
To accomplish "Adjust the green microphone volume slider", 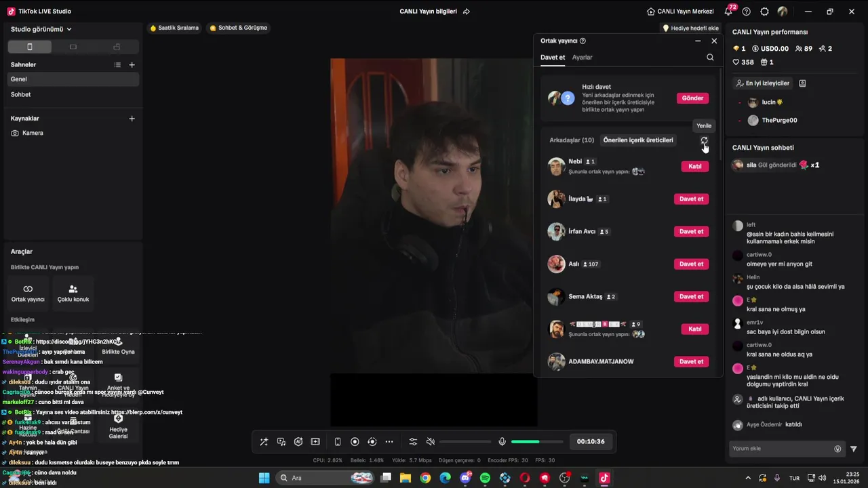I will (x=536, y=442).
